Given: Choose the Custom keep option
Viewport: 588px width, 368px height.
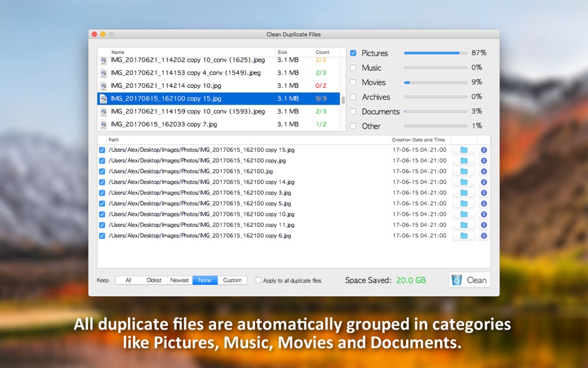Looking at the screenshot, I should pos(232,280).
